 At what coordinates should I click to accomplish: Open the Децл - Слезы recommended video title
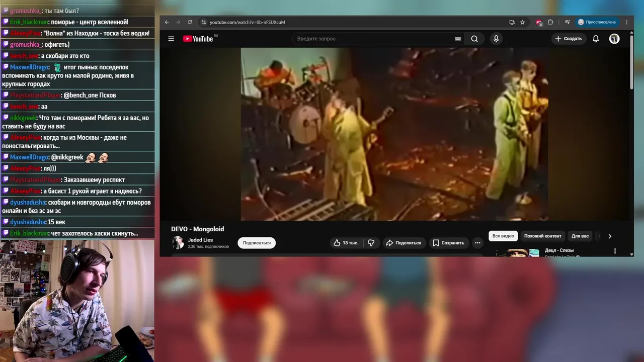(559, 250)
